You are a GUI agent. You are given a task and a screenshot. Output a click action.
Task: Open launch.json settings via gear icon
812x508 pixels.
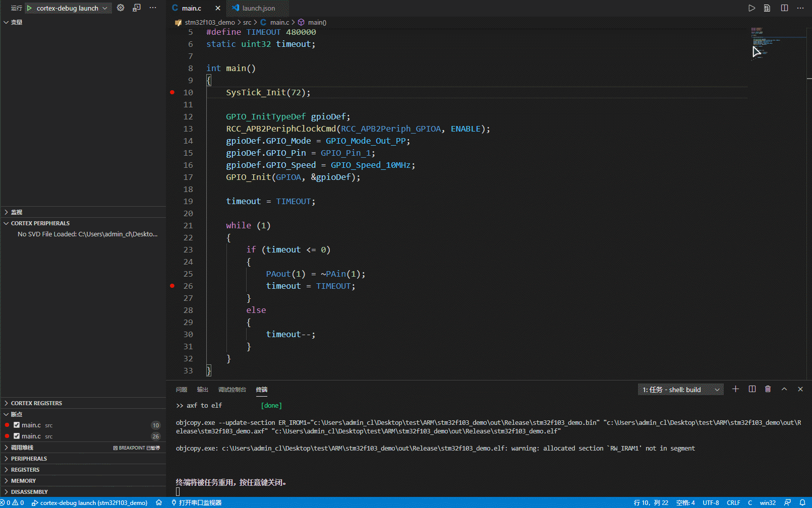pos(120,8)
